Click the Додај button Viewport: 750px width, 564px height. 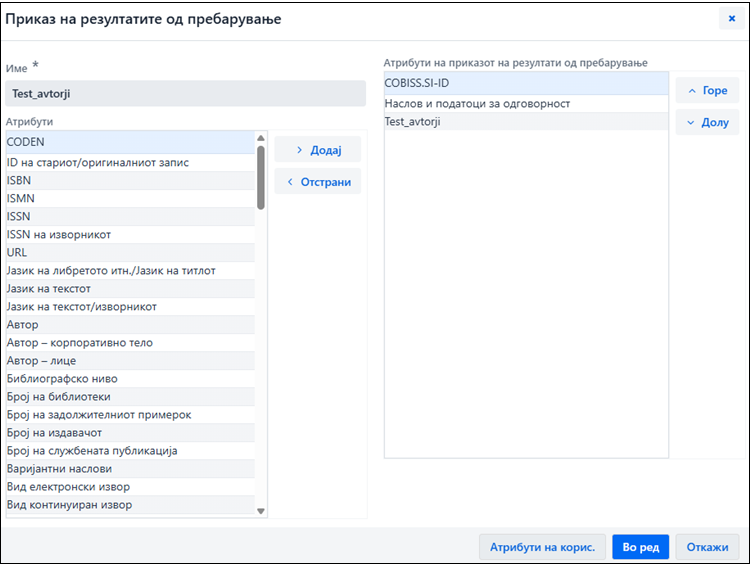(318, 150)
